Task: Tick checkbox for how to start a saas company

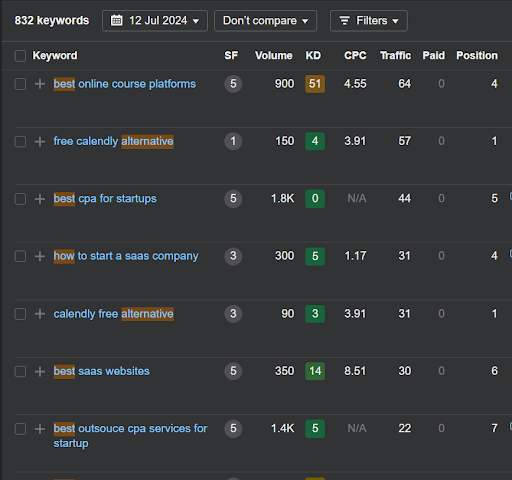Action: coord(20,256)
